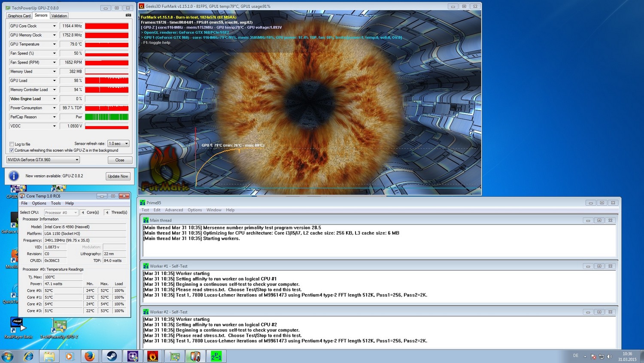Click the GPU-Z Close button
The width and height of the screenshot is (644, 363).
120,160
